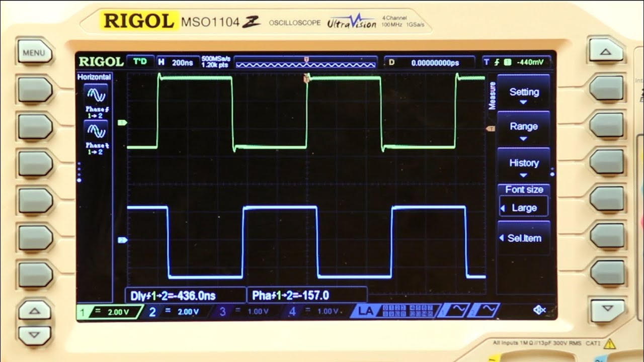Click the UltraVision logo on bezel
Image resolution: width=644 pixels, height=362 pixels.
[352, 23]
